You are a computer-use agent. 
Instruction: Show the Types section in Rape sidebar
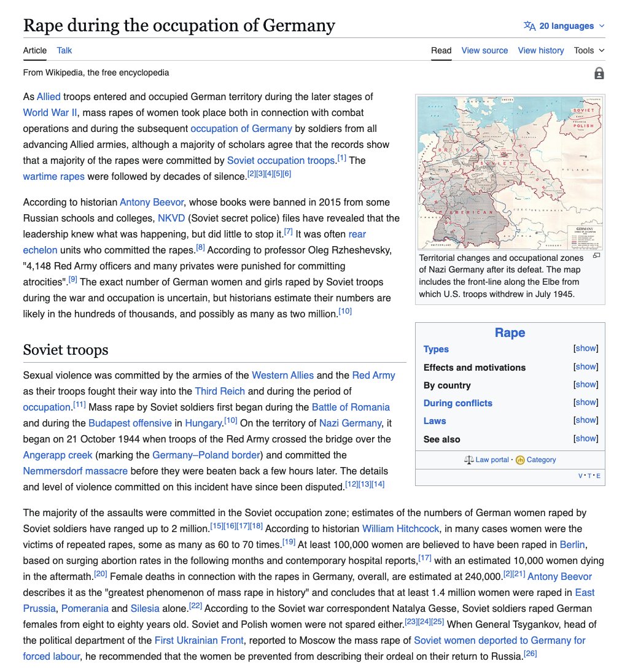pyautogui.click(x=585, y=349)
